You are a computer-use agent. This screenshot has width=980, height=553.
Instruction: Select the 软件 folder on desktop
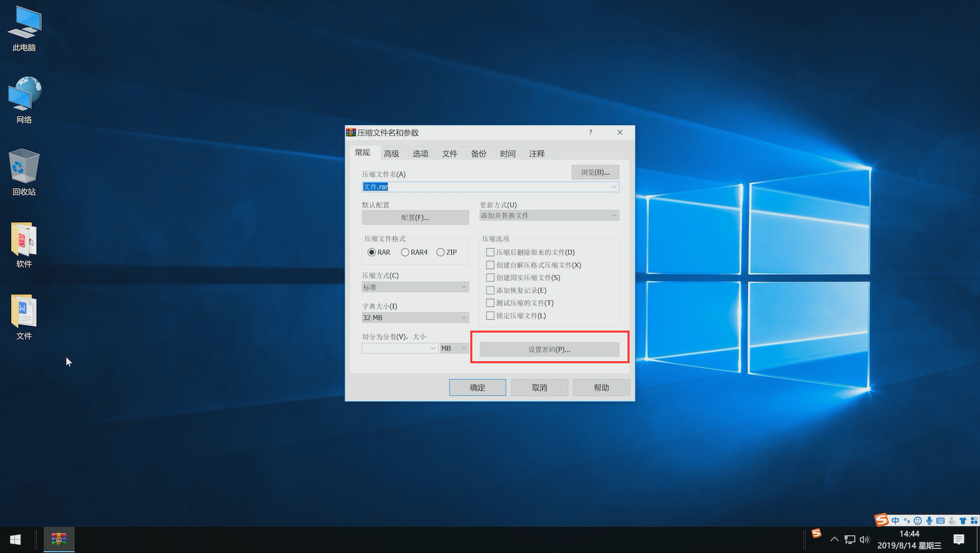tap(24, 245)
